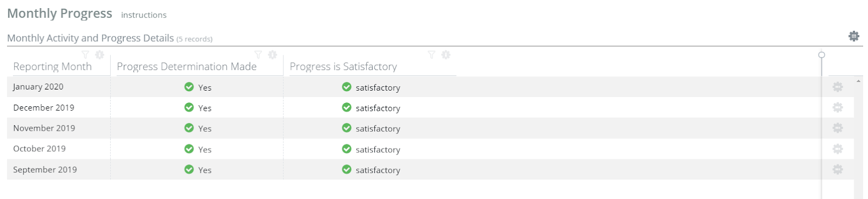Viewport: 868px width, 199px height.
Task: Click the scrollbar up arrow at right edge
Action: [x=858, y=81]
